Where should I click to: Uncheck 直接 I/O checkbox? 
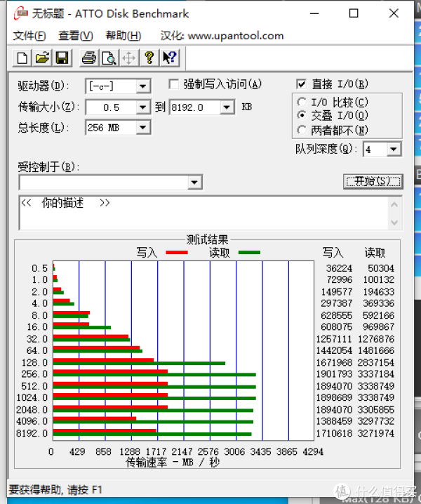(x=301, y=84)
